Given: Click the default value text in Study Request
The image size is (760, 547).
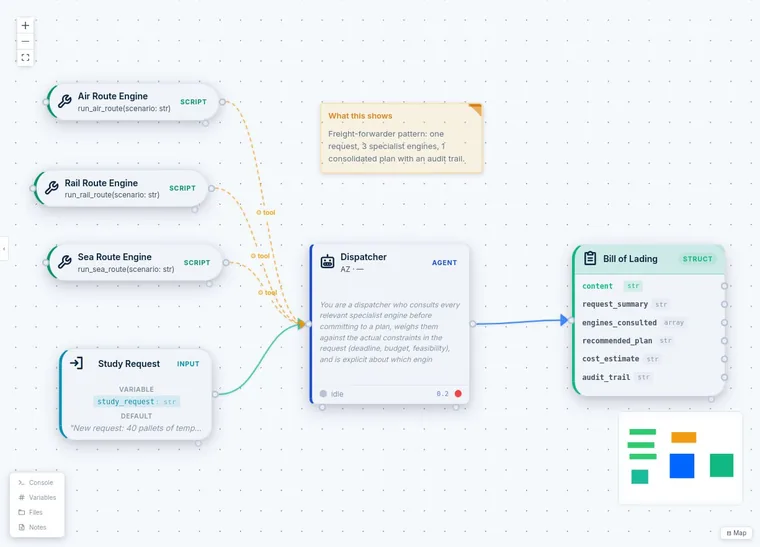Looking at the screenshot, I should coord(136,428).
